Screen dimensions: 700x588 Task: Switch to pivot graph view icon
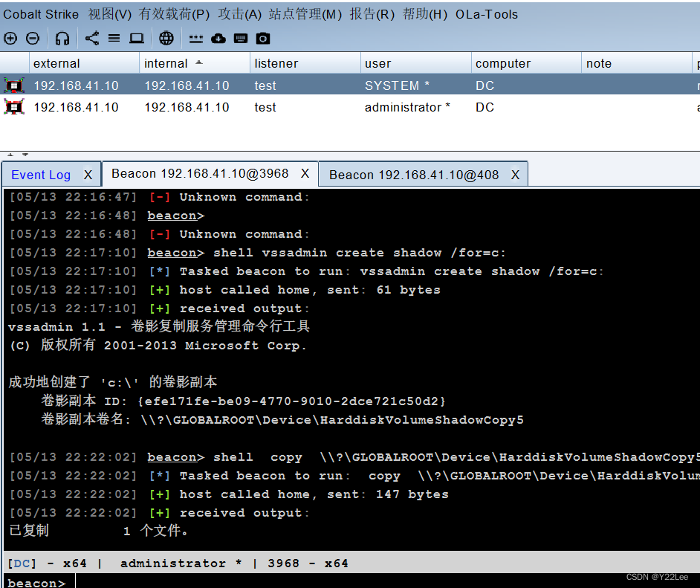92,39
